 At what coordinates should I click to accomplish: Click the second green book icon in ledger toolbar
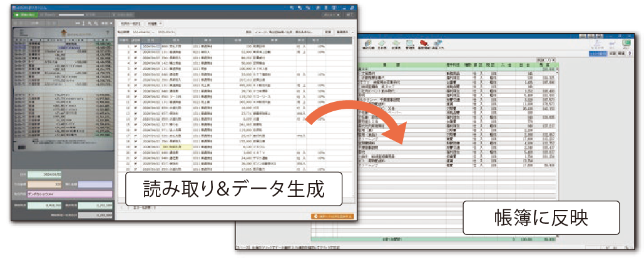(x=382, y=45)
